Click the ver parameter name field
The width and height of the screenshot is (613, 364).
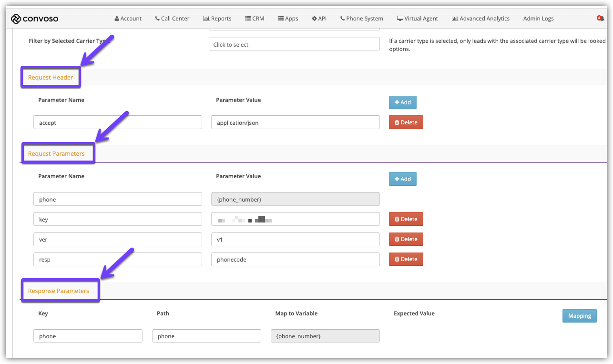click(118, 239)
